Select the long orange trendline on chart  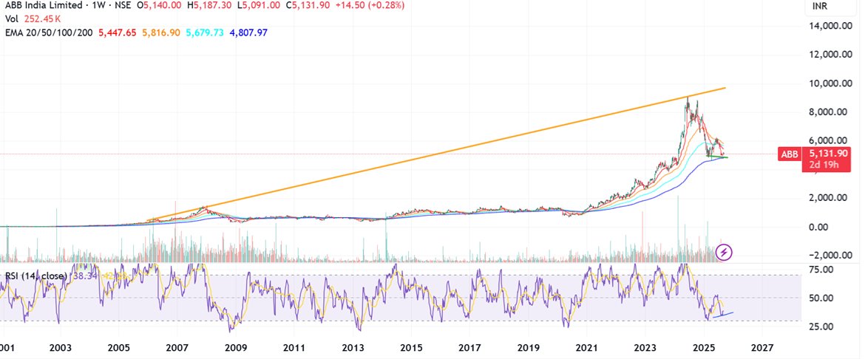point(437,154)
